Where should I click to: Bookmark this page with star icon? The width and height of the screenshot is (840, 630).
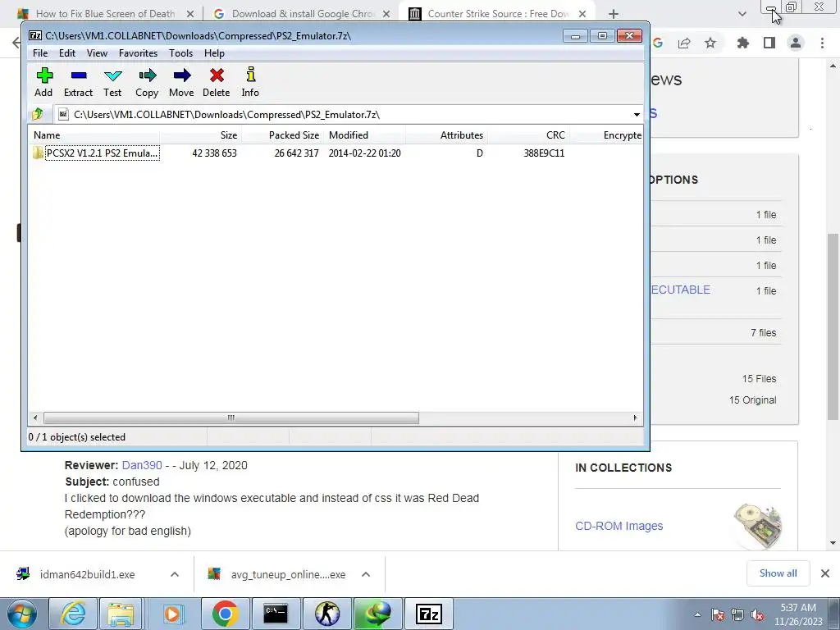tap(710, 43)
